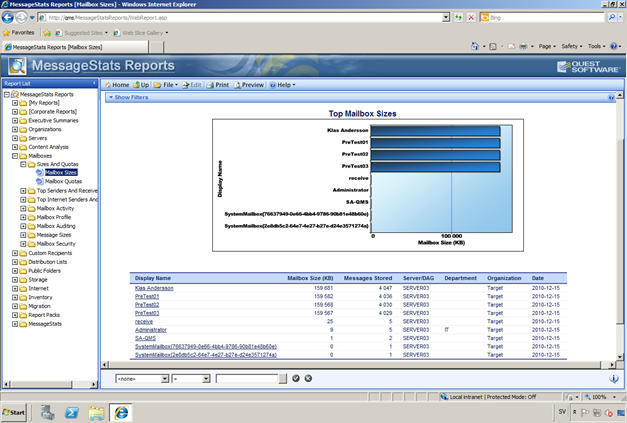Sort by Mailbox Size (KB) column header

[x=310, y=278]
